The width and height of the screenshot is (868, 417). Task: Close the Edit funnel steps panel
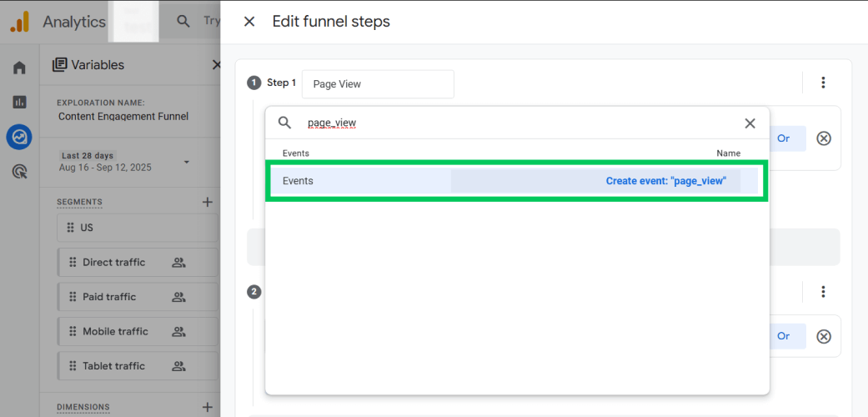pos(249,22)
